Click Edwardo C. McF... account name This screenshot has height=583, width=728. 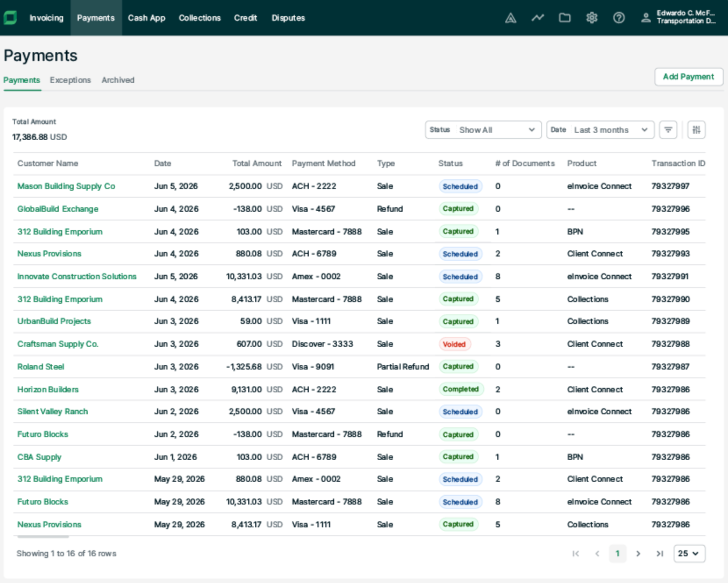coord(686,13)
